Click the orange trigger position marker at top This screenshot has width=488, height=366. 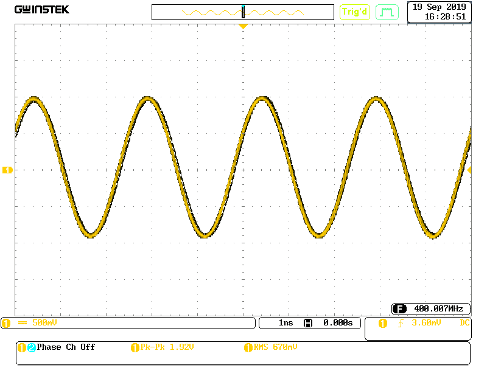(243, 26)
